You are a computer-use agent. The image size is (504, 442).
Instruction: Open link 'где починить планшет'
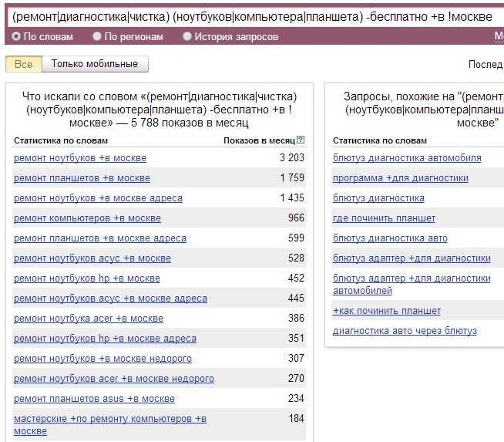[384, 218]
